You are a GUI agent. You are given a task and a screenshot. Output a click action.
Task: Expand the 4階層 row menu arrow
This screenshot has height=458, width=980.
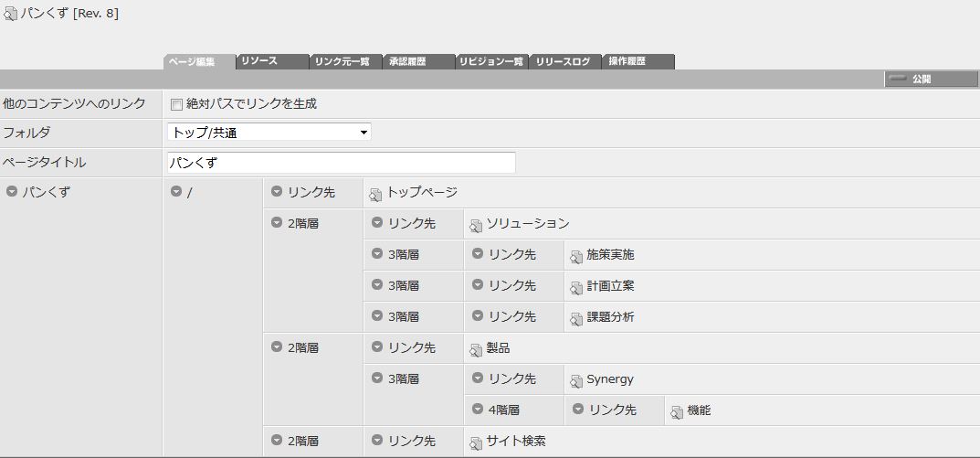point(479,410)
